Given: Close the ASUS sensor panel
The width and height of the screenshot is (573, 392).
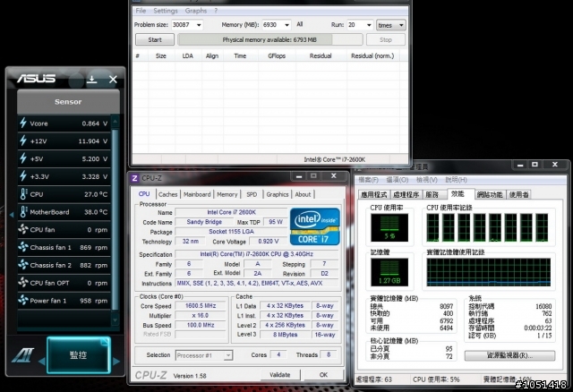Looking at the screenshot, I should coord(113,80).
